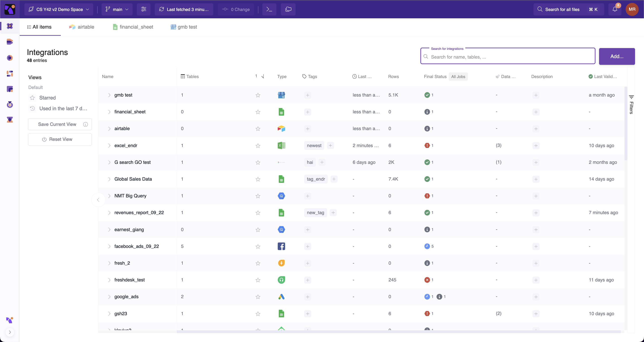Image resolution: width=644 pixels, height=342 pixels.
Task: Expand the excel_endr row
Action: pyautogui.click(x=109, y=146)
